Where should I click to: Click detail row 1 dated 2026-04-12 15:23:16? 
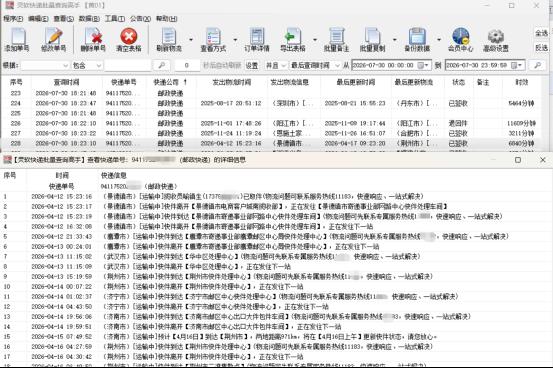tap(275, 197)
